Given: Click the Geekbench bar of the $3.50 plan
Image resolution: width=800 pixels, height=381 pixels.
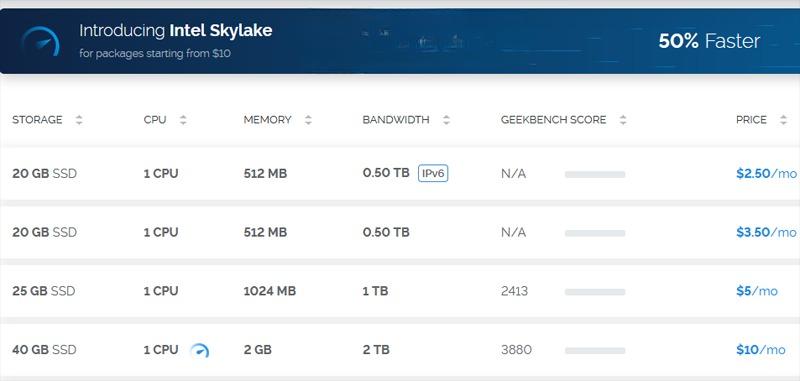Looking at the screenshot, I should (x=595, y=233).
